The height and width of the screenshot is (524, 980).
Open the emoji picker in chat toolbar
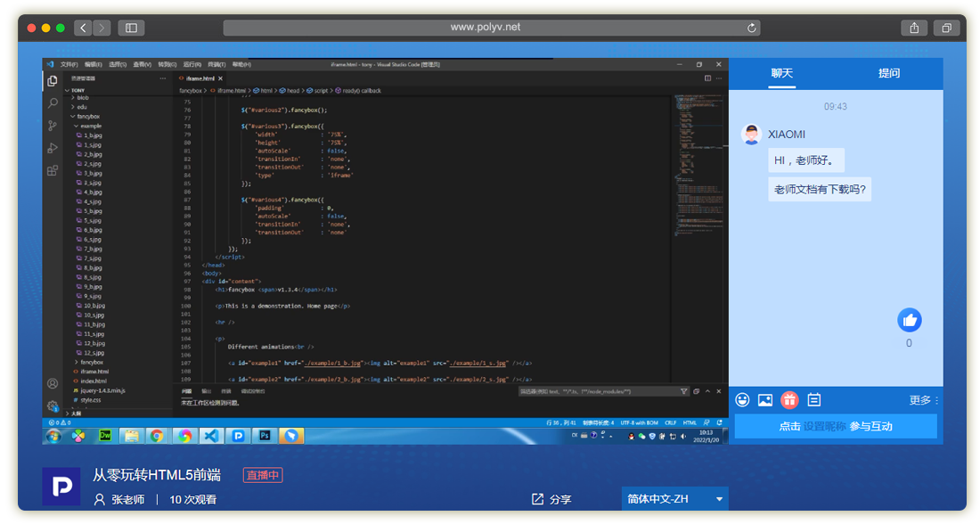click(742, 400)
